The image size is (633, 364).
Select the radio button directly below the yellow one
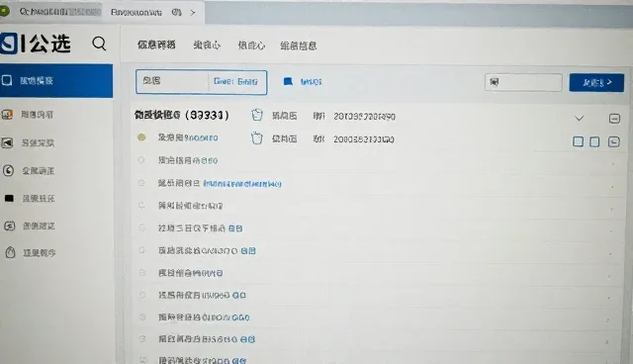coord(141,160)
